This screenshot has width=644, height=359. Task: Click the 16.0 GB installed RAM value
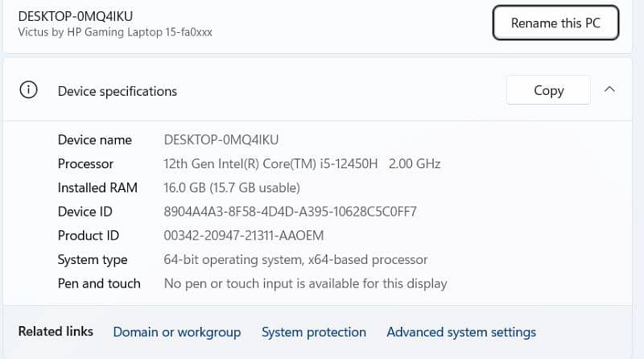click(x=232, y=188)
